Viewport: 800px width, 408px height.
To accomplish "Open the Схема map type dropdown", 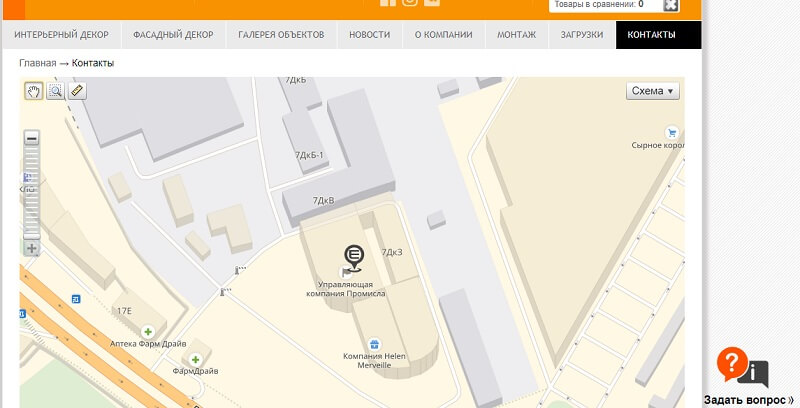I will (x=653, y=91).
